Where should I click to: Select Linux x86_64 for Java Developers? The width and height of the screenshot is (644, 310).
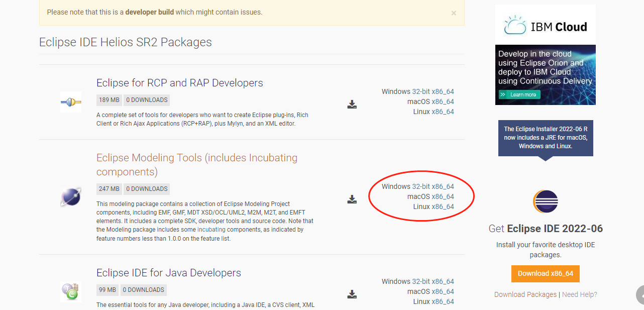[x=443, y=301]
